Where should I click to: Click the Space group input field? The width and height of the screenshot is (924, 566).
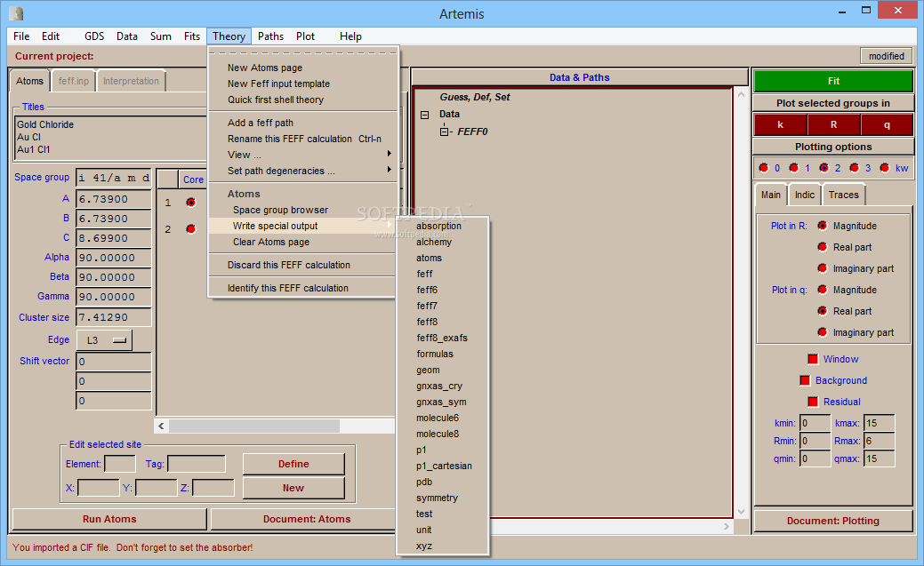(x=113, y=178)
